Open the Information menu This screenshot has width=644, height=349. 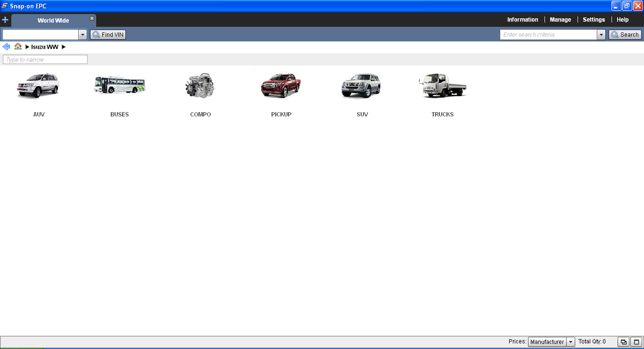point(522,20)
